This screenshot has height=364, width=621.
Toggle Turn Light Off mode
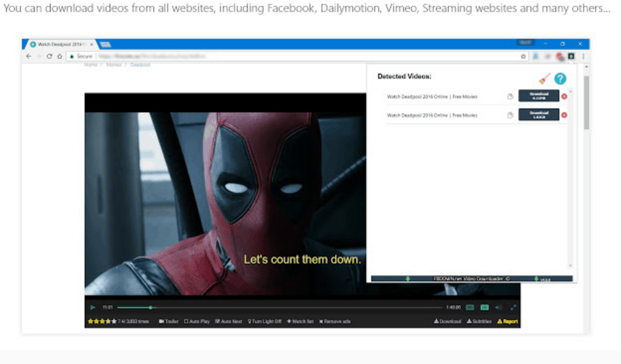click(x=264, y=321)
